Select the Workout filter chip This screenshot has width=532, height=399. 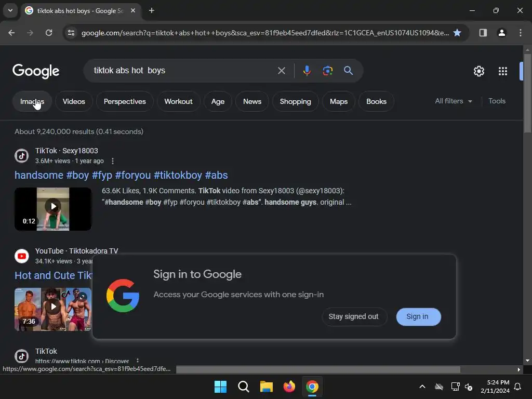pos(179,101)
